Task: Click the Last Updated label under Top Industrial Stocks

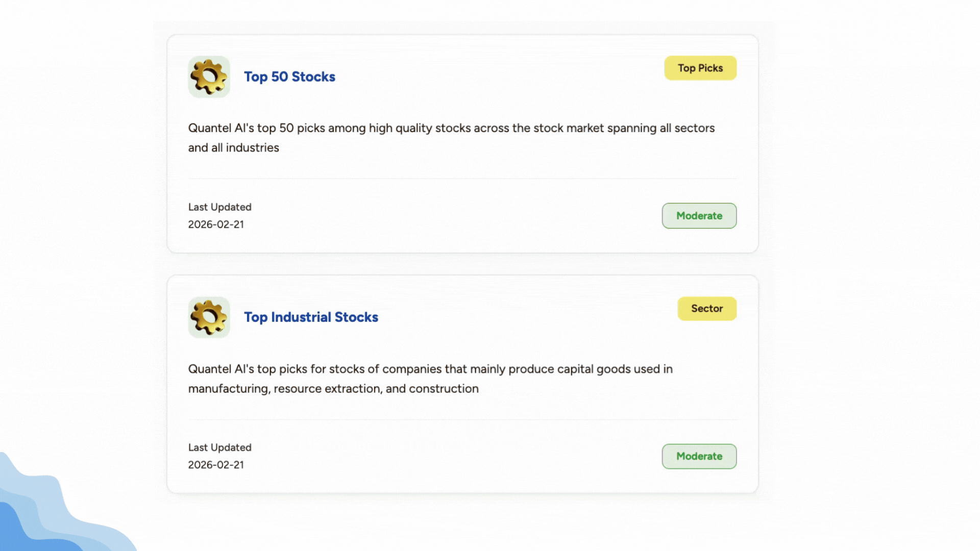Action: [219, 447]
